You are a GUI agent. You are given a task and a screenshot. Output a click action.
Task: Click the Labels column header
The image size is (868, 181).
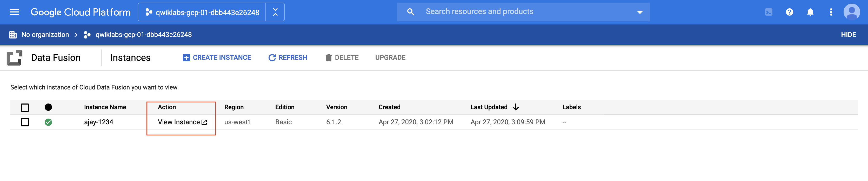click(571, 107)
